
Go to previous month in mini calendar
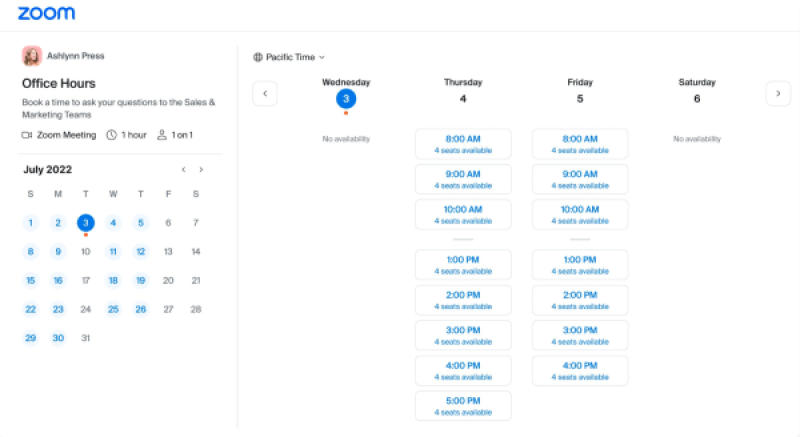(183, 170)
